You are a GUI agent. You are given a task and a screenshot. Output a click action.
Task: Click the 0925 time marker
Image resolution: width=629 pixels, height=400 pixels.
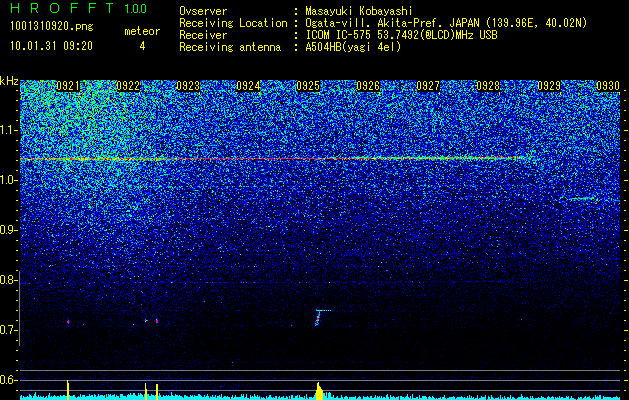pos(308,86)
